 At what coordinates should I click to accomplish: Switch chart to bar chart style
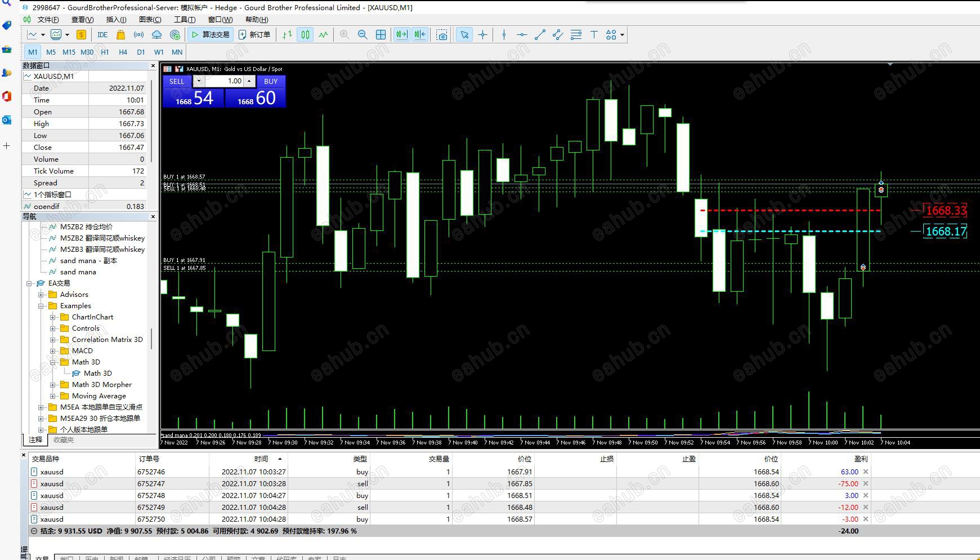287,35
